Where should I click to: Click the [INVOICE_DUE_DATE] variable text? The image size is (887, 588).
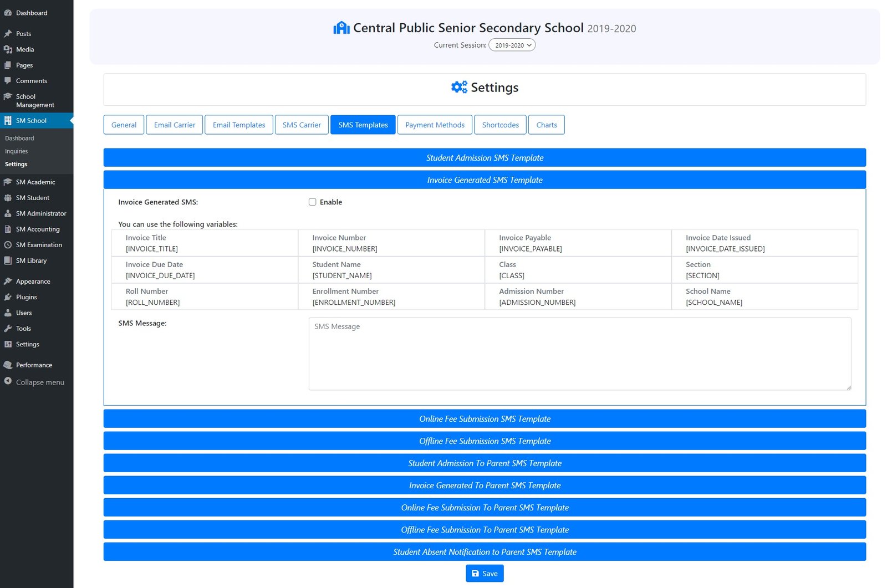click(x=160, y=275)
